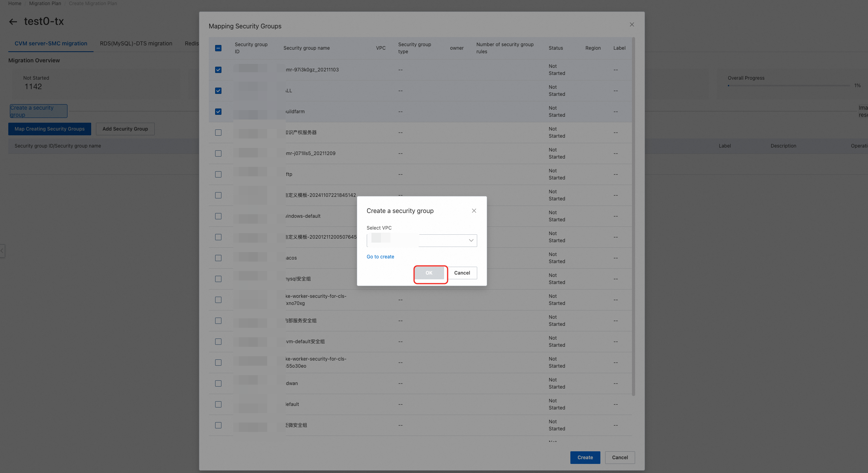Viewport: 868px width, 473px height.
Task: Toggle the select-all header checkbox
Action: click(218, 48)
